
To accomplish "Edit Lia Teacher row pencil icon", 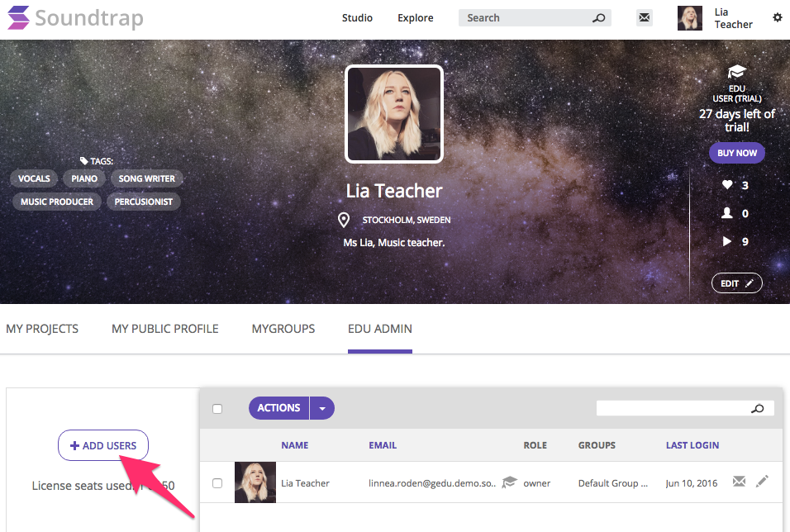I will click(x=762, y=481).
